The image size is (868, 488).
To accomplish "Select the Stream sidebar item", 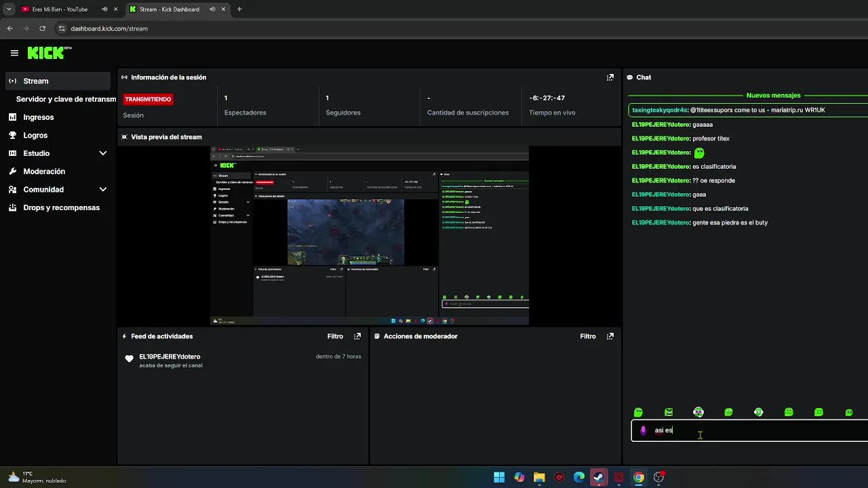I will pyautogui.click(x=58, y=81).
